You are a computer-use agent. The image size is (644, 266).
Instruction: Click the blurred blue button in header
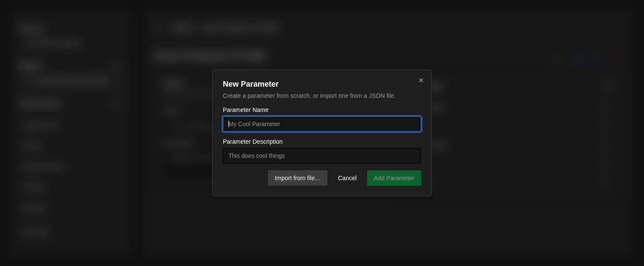point(579,59)
